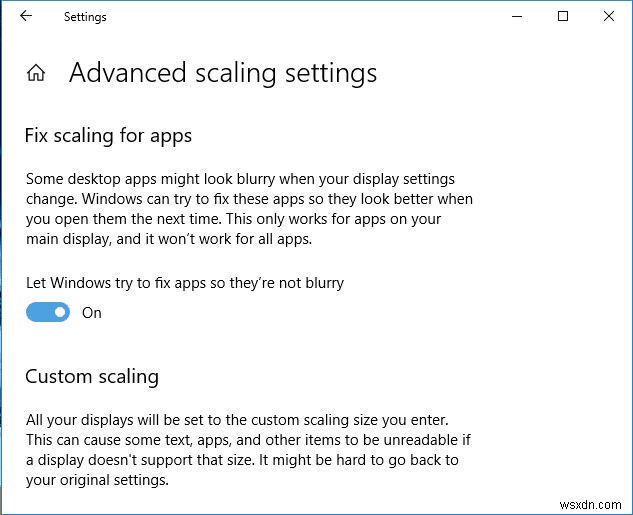Click 'Let Windows try to fix apps' label
The height and width of the screenshot is (515, 633).
pos(185,283)
